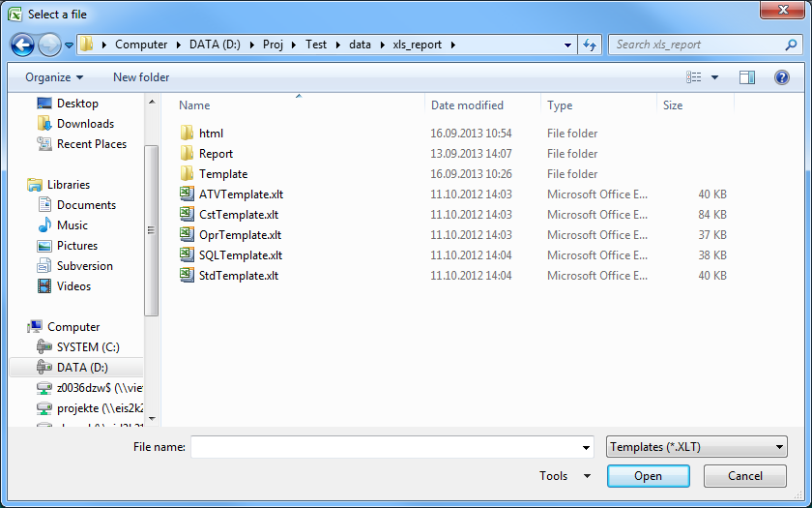Click the navigation pane scroll up arrow

click(x=152, y=103)
